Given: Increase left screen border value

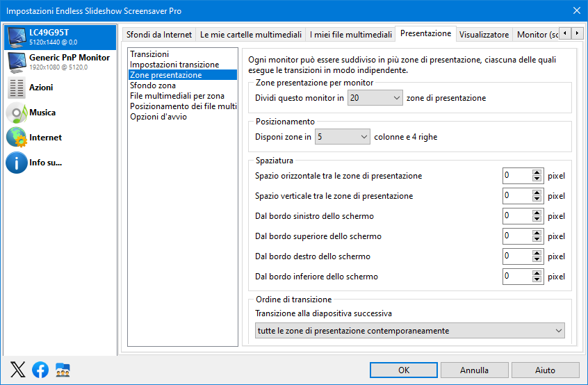Looking at the screenshot, I should tap(537, 213).
